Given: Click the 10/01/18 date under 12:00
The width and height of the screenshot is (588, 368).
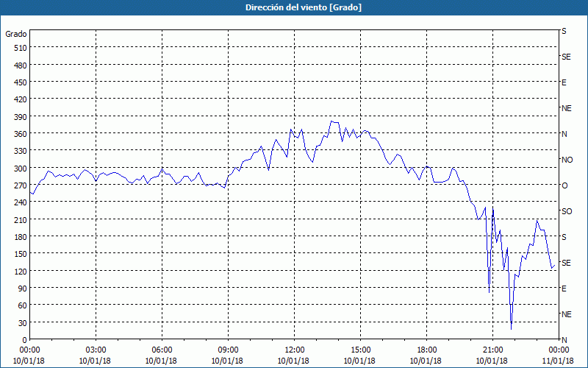Looking at the screenshot, I should (293, 361).
